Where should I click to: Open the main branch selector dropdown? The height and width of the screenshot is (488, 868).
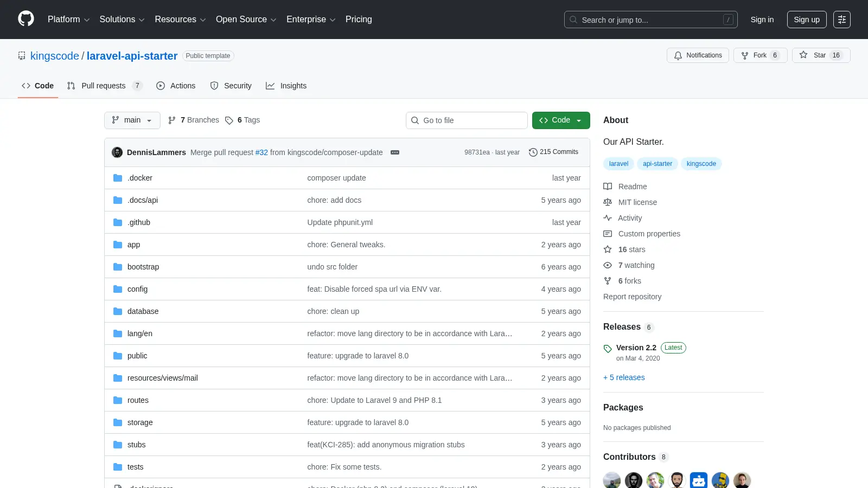(x=132, y=120)
